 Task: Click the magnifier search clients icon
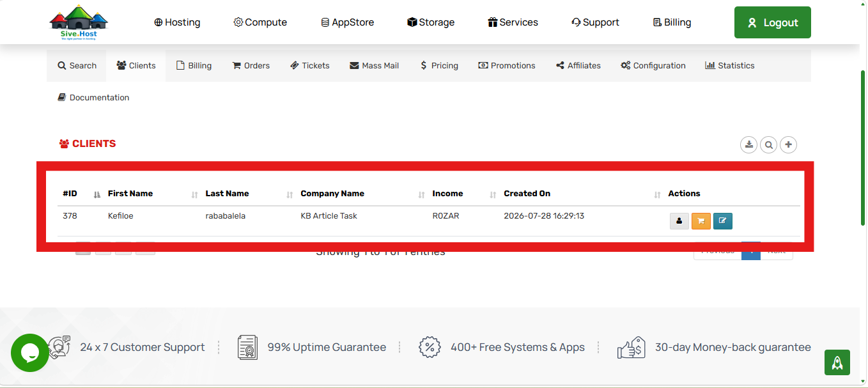(768, 144)
